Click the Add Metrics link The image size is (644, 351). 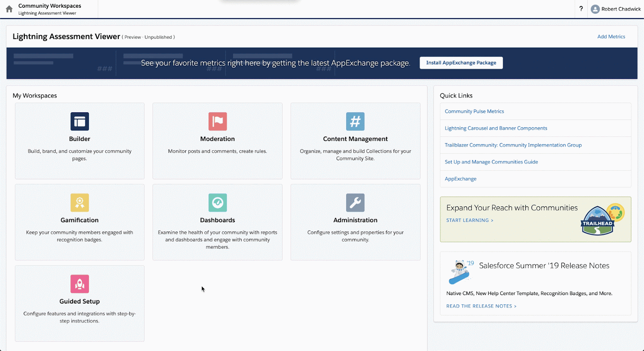611,37
